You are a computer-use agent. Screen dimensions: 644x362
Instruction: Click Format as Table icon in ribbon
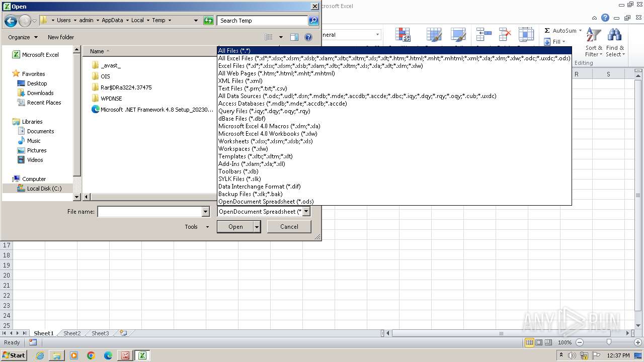pos(434,35)
